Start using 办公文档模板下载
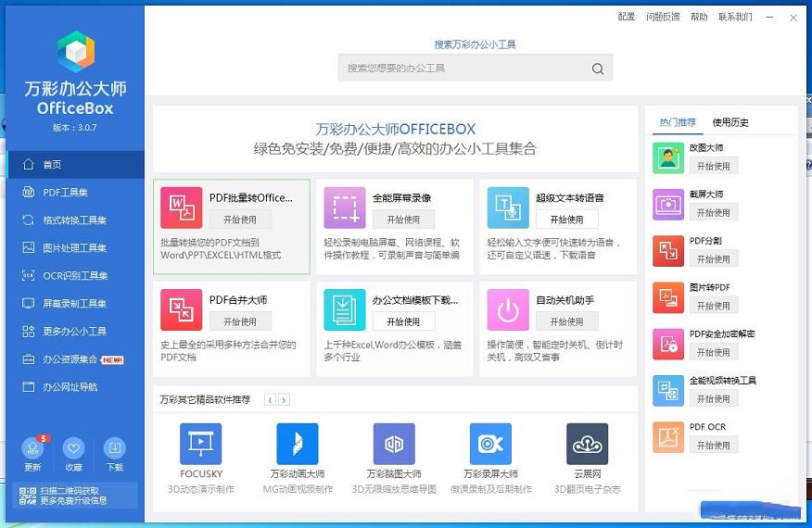Image resolution: width=812 pixels, height=528 pixels. (x=403, y=321)
